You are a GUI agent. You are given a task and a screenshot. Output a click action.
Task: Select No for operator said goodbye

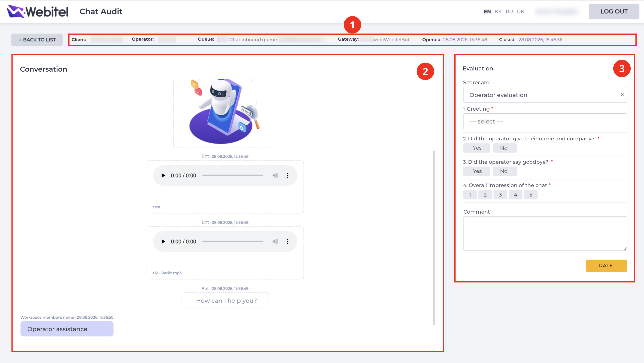tap(505, 171)
